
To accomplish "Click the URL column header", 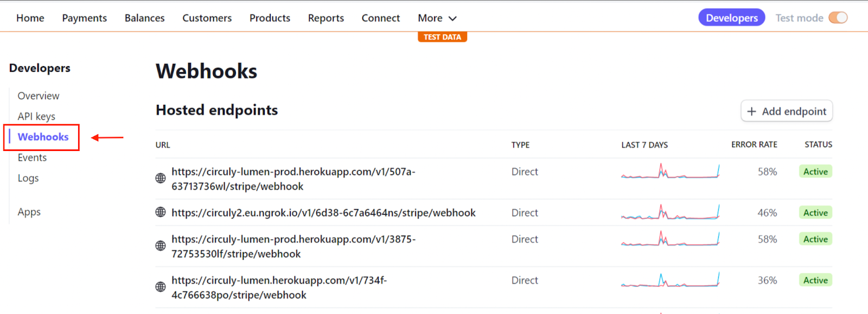I will 163,145.
